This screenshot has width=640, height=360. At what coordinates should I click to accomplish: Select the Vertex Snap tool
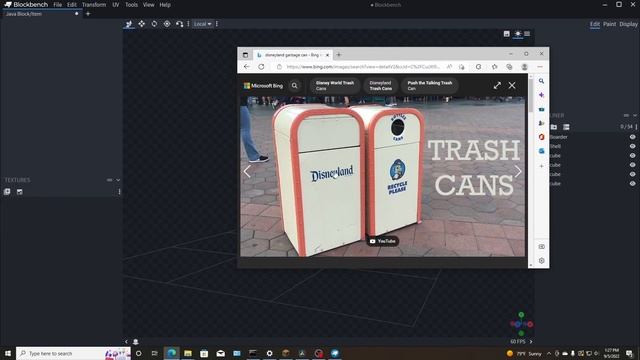(x=180, y=24)
